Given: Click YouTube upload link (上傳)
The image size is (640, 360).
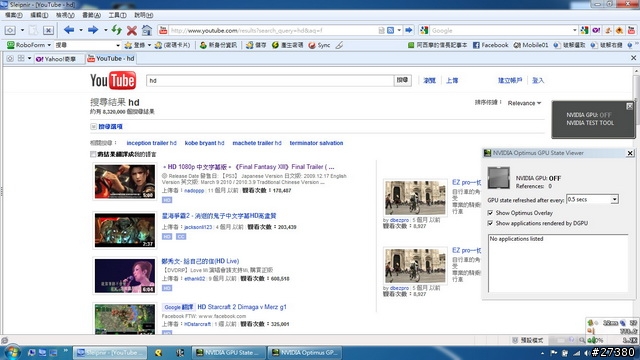Looking at the screenshot, I should coord(452,80).
